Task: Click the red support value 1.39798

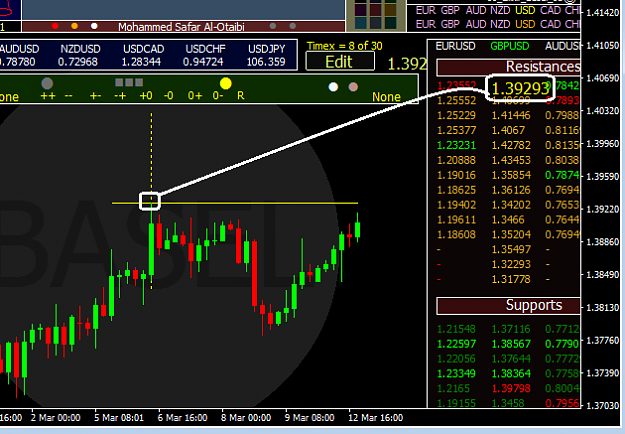Action: click(511, 389)
